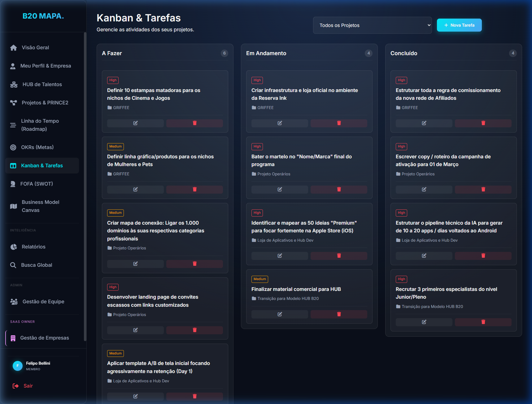The height and width of the screenshot is (404, 532).
Task: Delete 'Definir linha gráfica/produtos' task
Action: 194,189
